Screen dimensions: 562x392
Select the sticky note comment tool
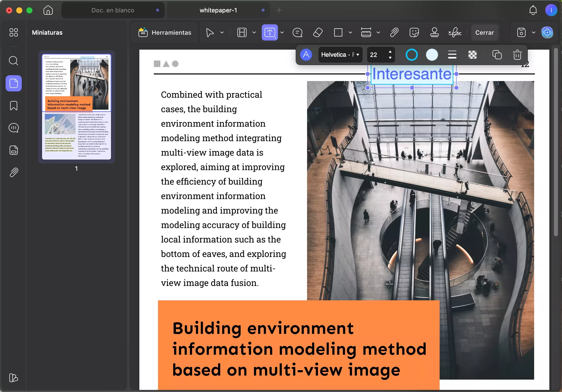coord(297,33)
